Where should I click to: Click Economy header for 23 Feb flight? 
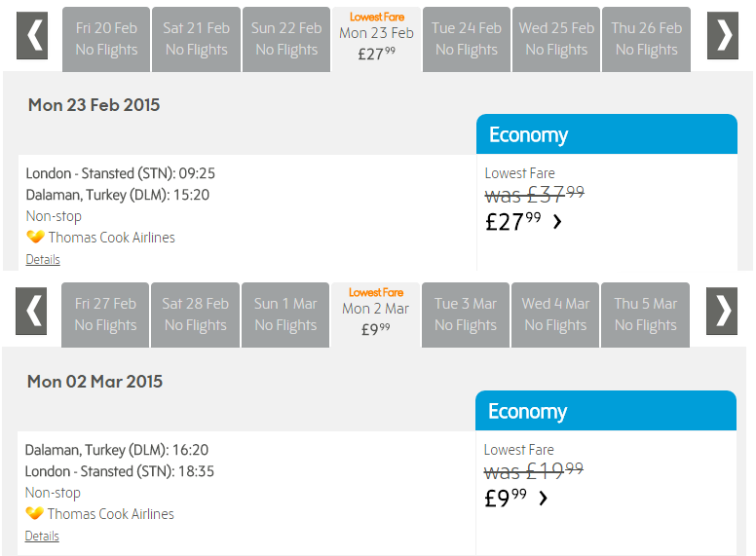[606, 134]
